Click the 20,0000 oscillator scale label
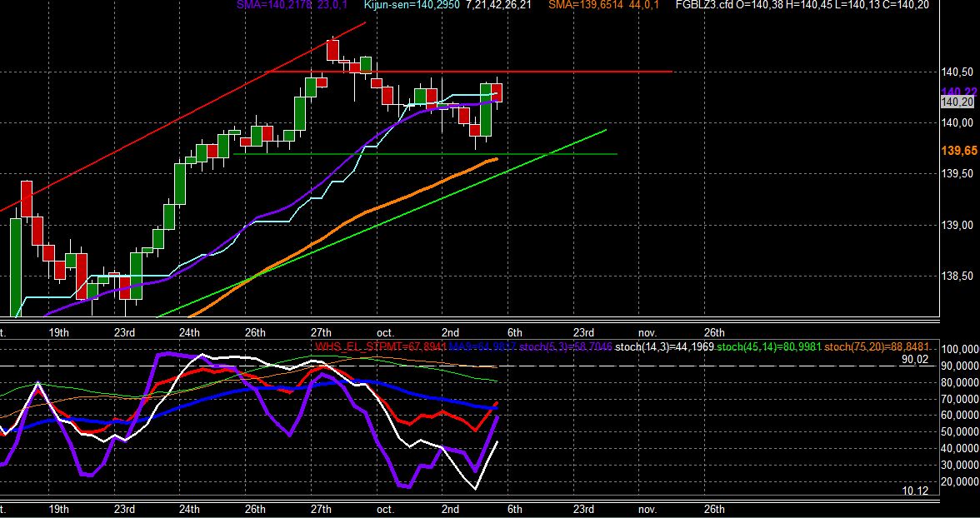Image resolution: width=980 pixels, height=518 pixels. [x=958, y=481]
